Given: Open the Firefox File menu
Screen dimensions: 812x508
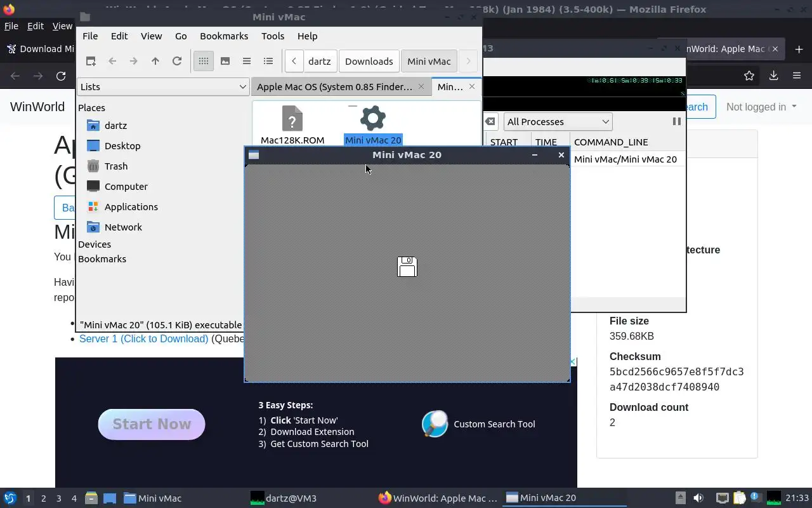Looking at the screenshot, I should click(11, 26).
